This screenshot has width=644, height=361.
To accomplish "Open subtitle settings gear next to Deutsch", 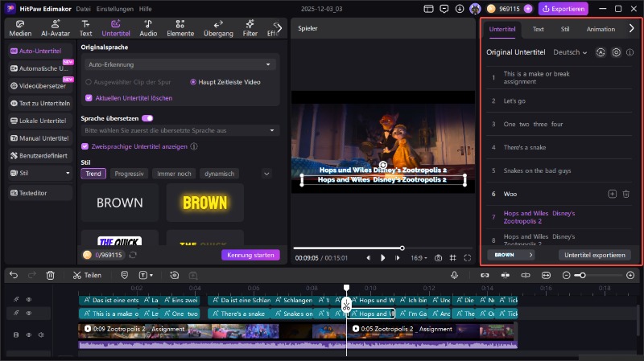I will [616, 52].
